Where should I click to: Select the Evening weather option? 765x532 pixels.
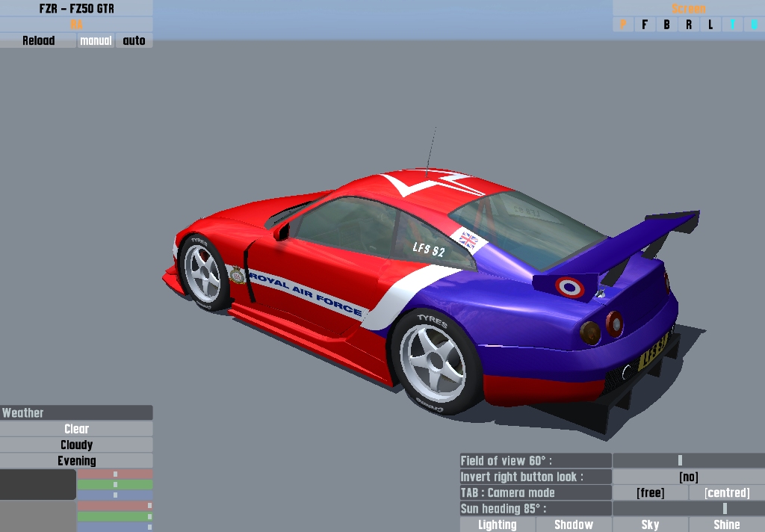coord(76,461)
